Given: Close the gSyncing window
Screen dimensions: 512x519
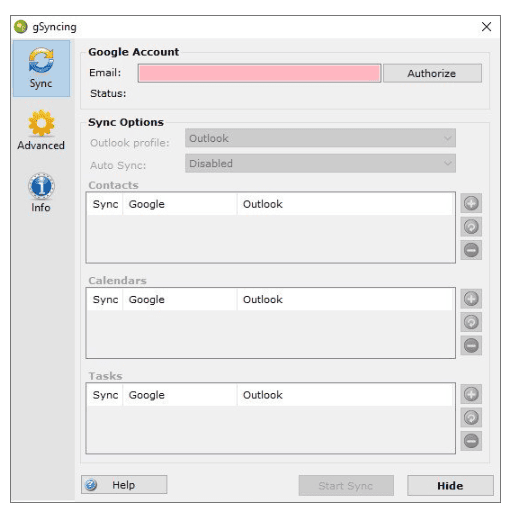Looking at the screenshot, I should click(x=486, y=27).
